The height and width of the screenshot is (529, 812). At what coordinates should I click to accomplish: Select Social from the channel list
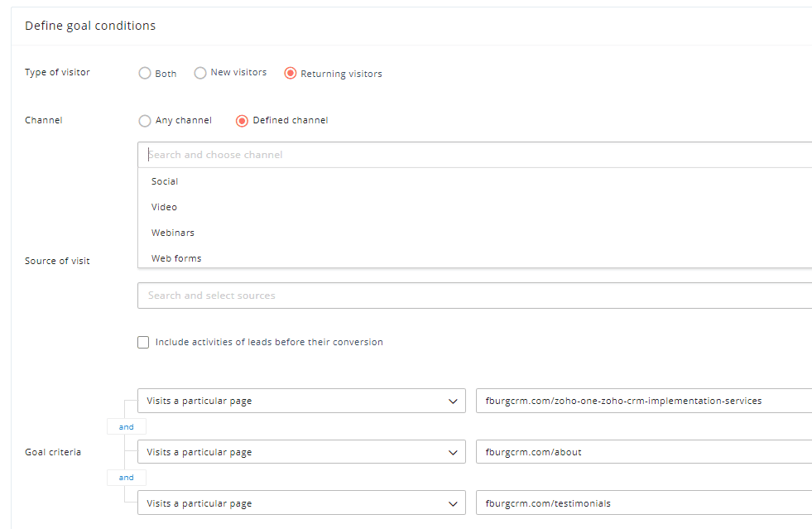tap(164, 181)
